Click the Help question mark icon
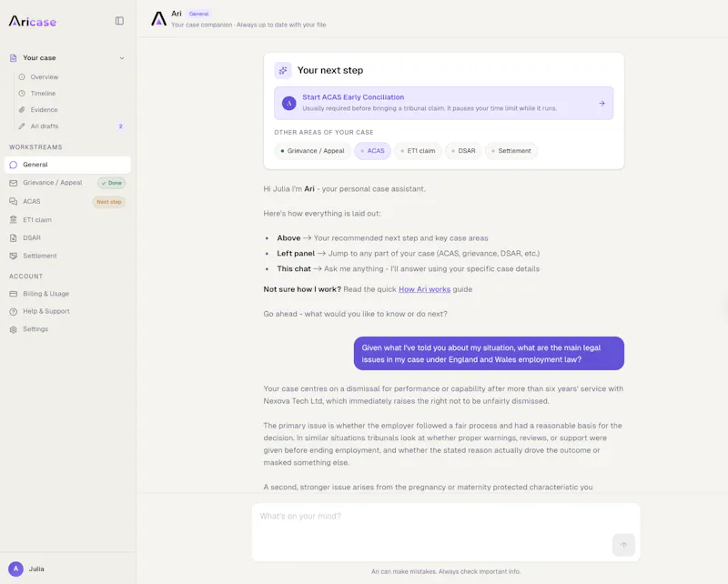728x584 pixels. pos(13,311)
